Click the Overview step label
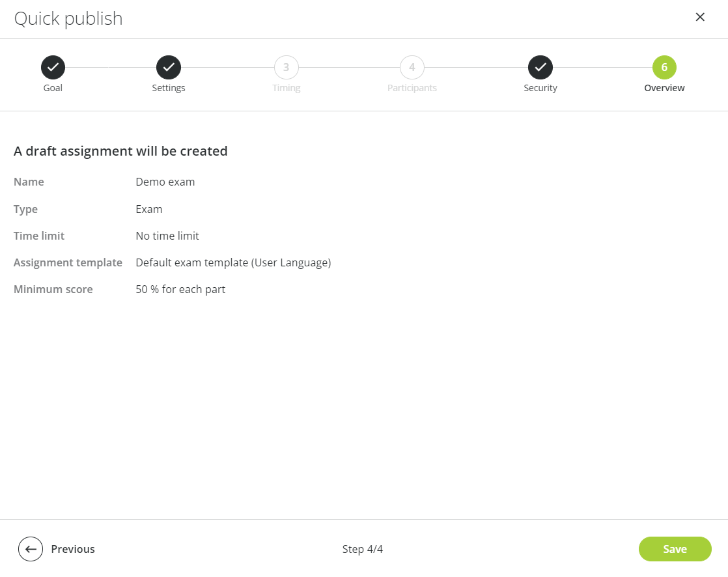 [x=664, y=87]
